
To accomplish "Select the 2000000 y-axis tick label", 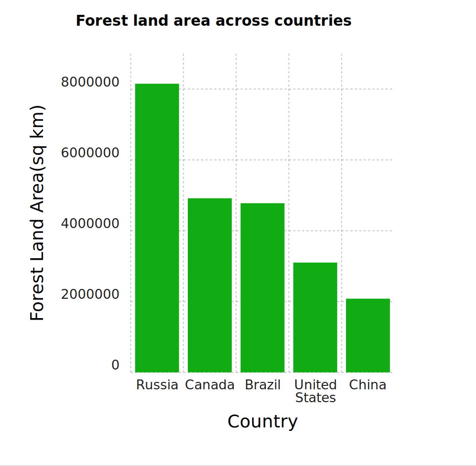I will (x=90, y=295).
